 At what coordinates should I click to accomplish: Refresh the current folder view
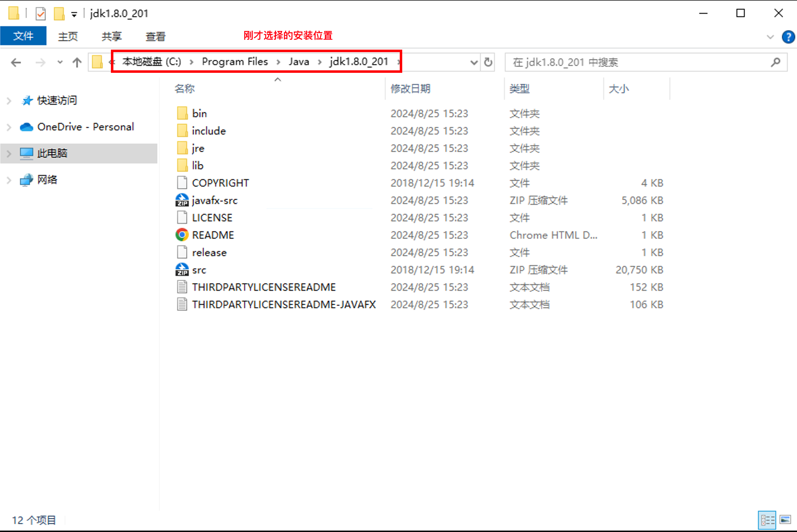click(x=488, y=62)
